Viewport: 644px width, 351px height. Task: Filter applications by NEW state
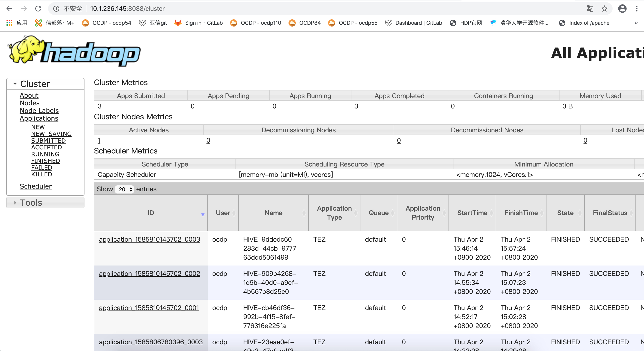coord(38,127)
